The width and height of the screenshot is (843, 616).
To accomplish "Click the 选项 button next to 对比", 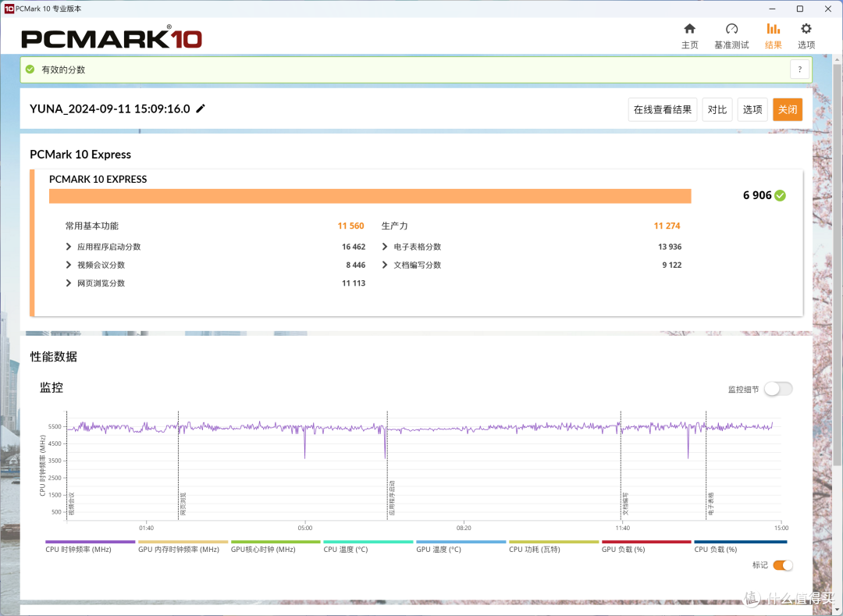I will pos(752,109).
